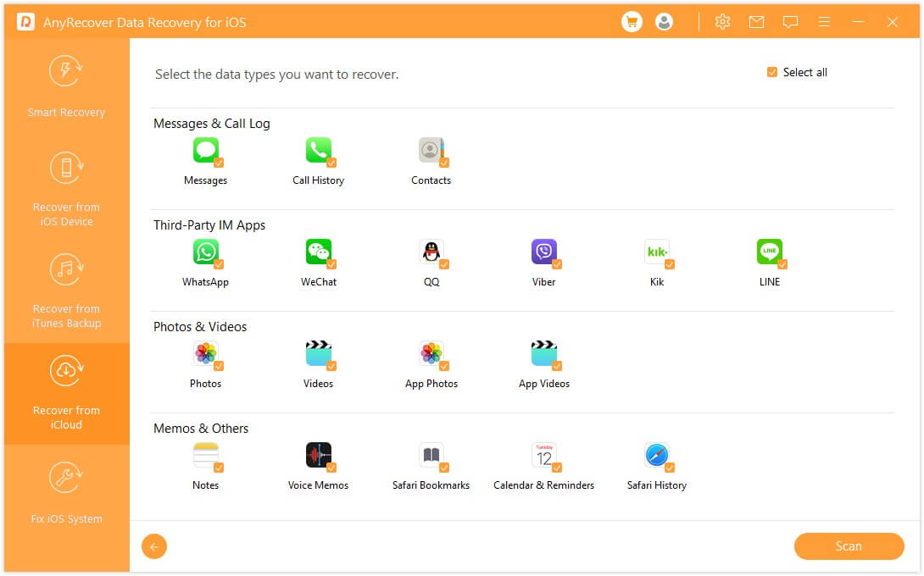Viewport: 924px width, 576px height.
Task: Select the Voice Memos icon
Action: 318,455
